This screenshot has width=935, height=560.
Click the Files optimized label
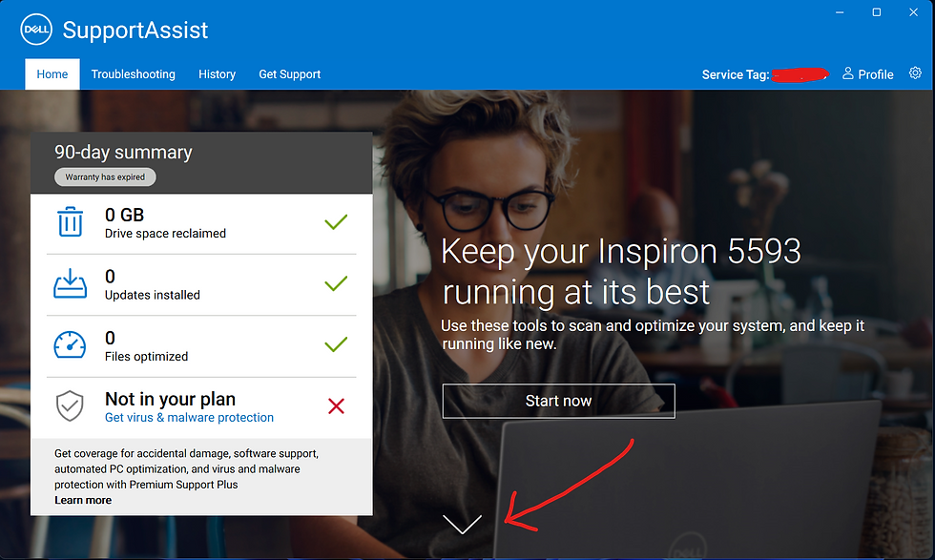point(147,356)
